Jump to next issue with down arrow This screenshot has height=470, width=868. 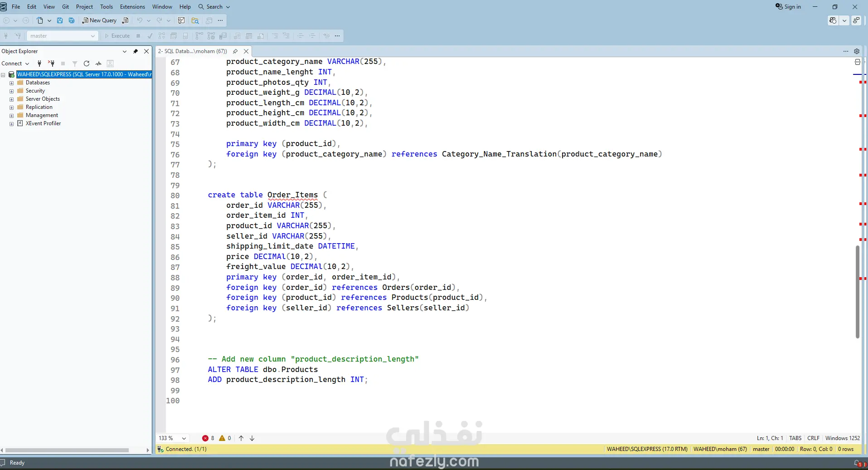(x=252, y=438)
